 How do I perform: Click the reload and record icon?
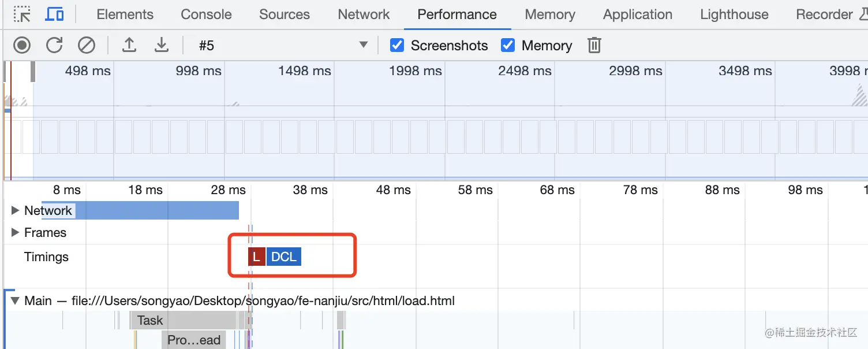click(54, 45)
